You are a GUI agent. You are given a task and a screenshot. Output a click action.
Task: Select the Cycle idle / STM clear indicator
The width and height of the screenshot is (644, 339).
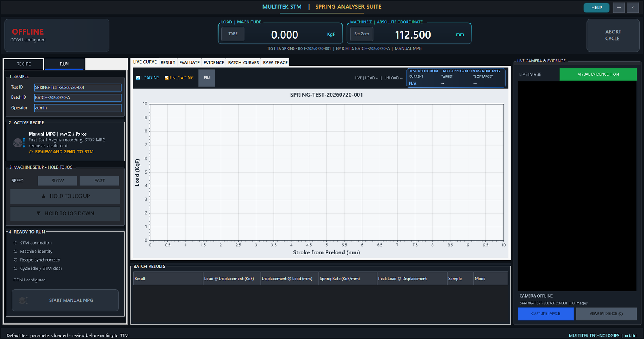(x=16, y=269)
